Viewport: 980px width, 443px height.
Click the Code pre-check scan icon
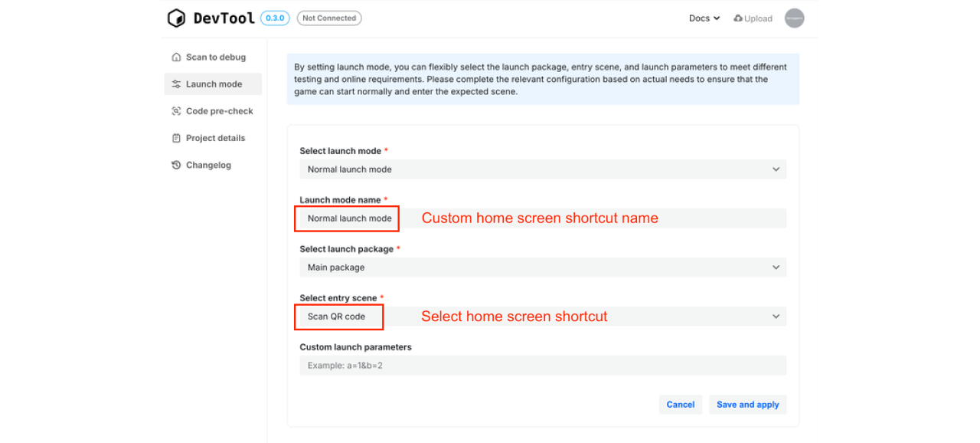click(x=177, y=111)
